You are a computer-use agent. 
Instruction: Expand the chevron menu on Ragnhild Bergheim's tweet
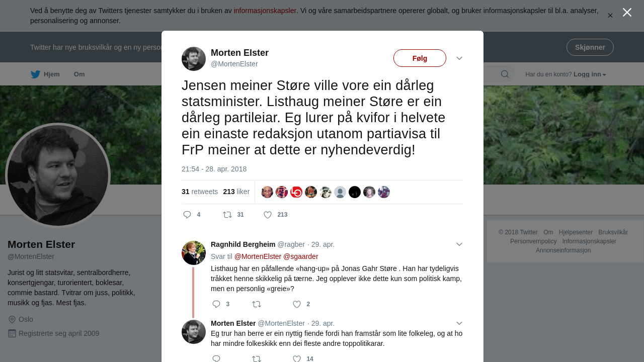tap(459, 244)
